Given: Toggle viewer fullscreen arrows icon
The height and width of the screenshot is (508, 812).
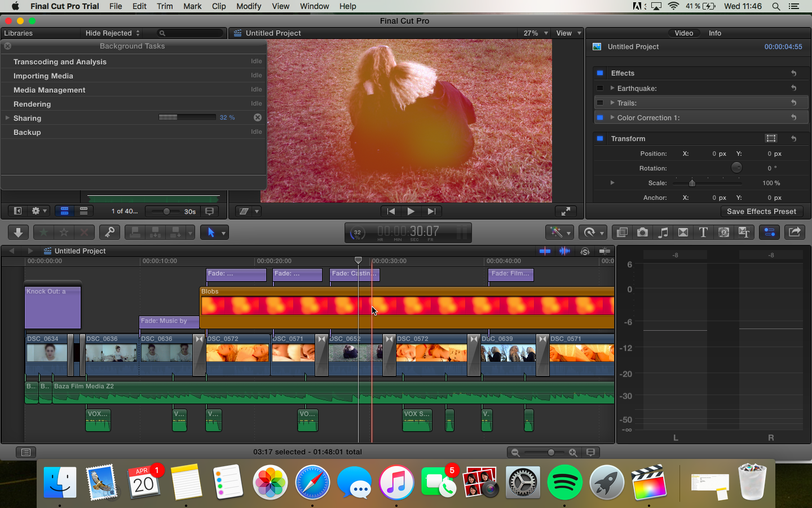Looking at the screenshot, I should (565, 211).
